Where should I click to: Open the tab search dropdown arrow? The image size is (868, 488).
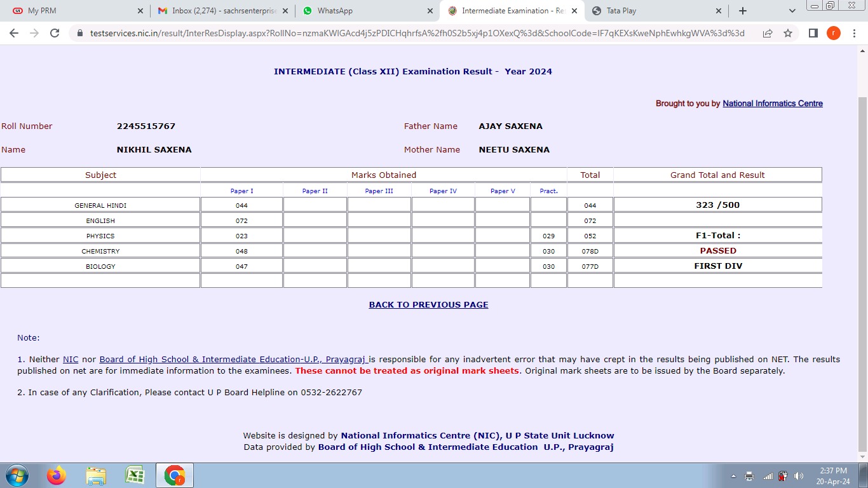pyautogui.click(x=792, y=11)
